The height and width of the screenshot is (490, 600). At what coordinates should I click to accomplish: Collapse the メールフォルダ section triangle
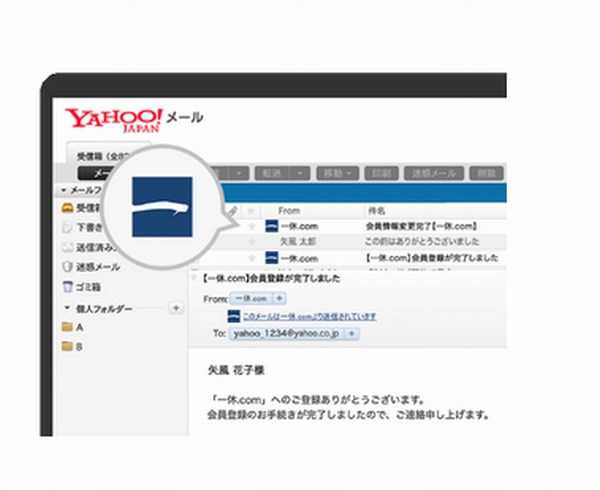coord(64,190)
